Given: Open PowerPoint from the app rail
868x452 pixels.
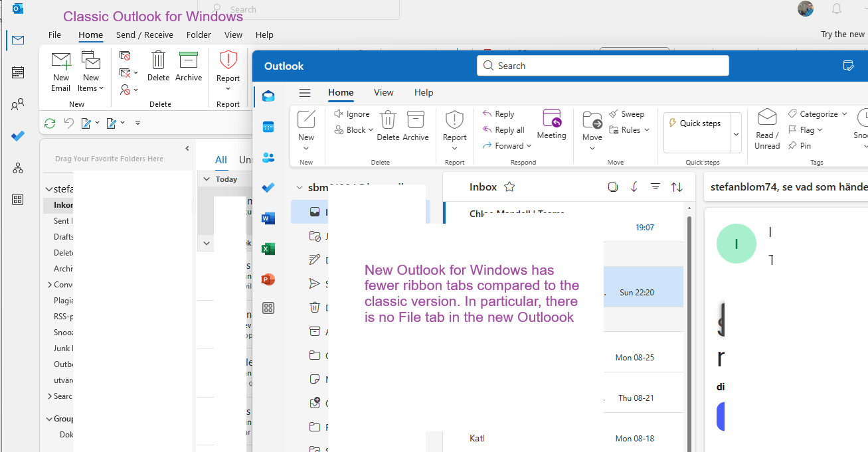Looking at the screenshot, I should 268,279.
